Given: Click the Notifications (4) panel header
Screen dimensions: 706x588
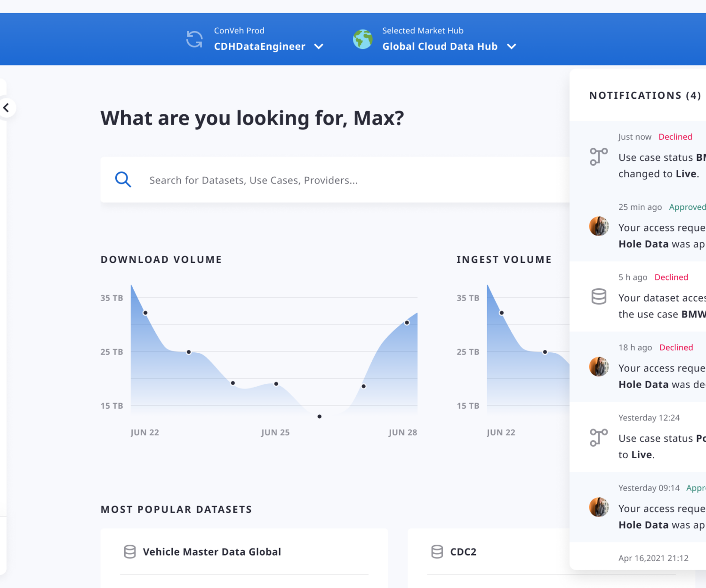Looking at the screenshot, I should point(645,95).
